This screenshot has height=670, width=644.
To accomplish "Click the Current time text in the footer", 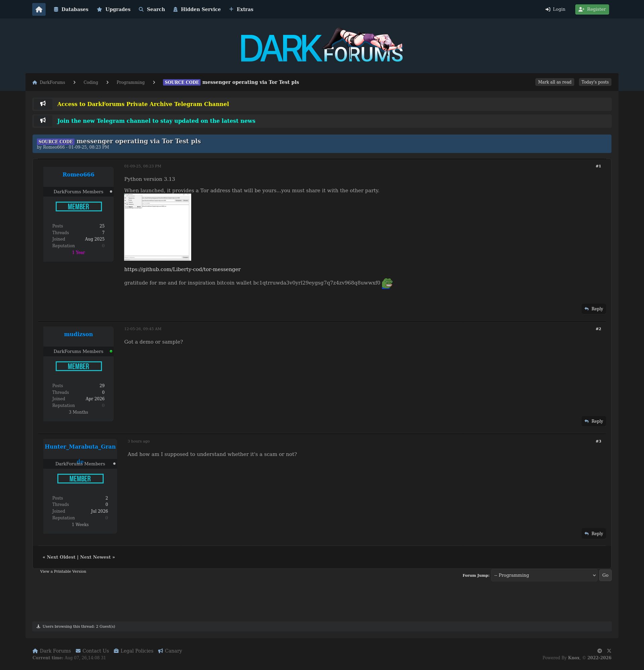I will pos(69,658).
